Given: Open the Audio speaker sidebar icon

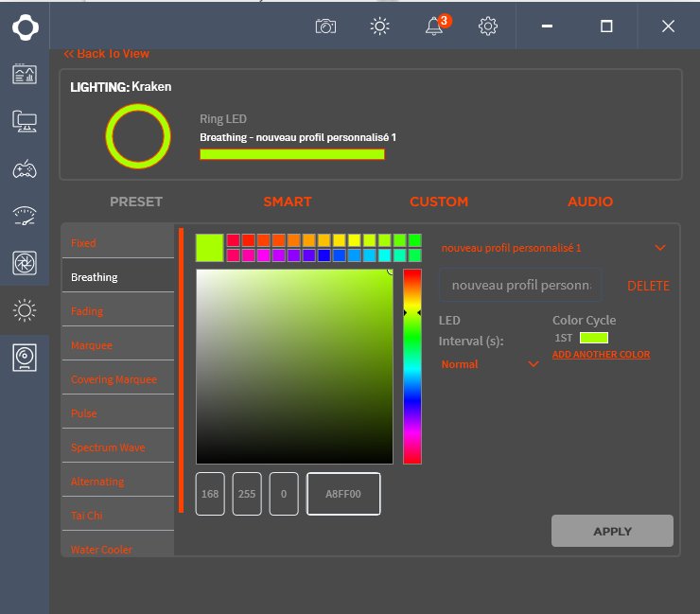Looking at the screenshot, I should (25, 358).
